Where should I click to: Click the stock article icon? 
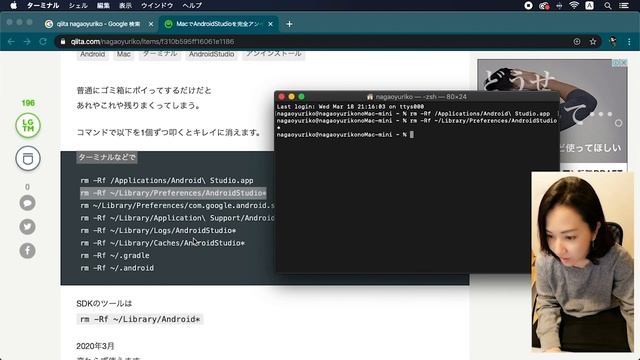pyautogui.click(x=28, y=158)
